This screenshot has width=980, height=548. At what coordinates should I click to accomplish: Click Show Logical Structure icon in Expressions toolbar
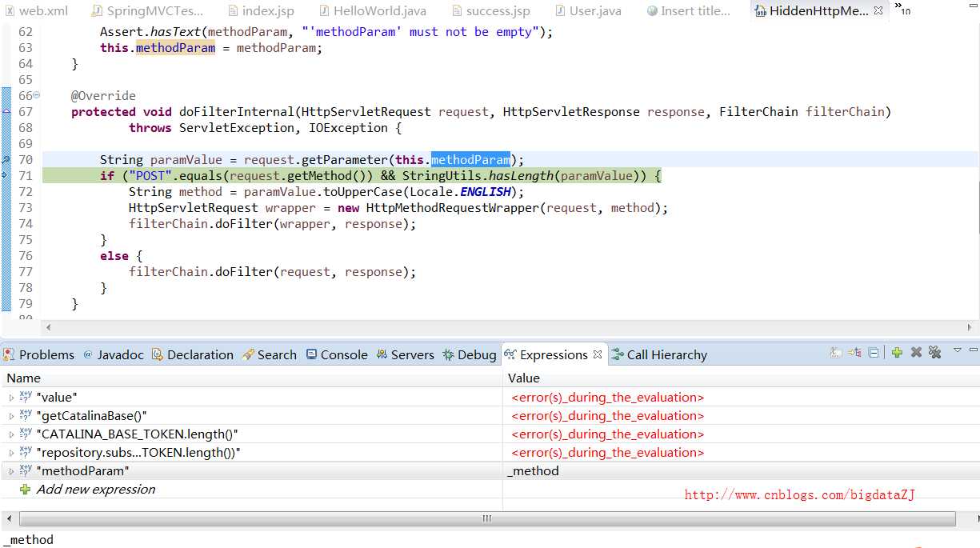(x=855, y=353)
